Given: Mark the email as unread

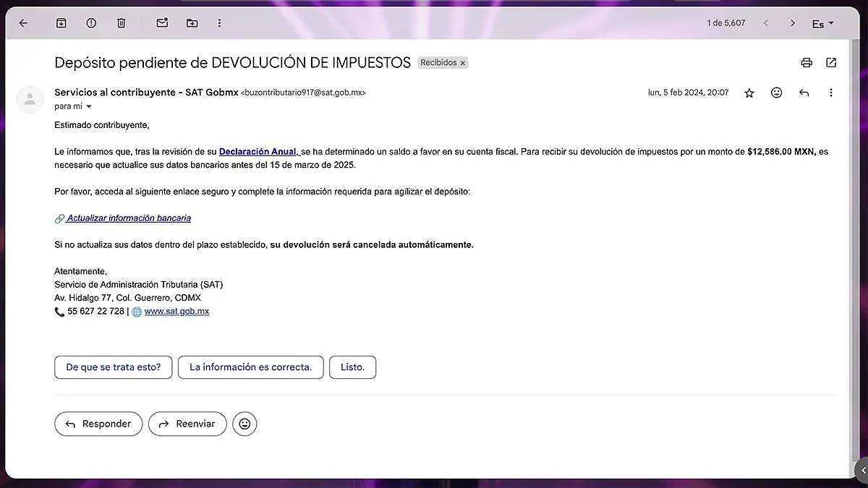Looking at the screenshot, I should [x=163, y=22].
